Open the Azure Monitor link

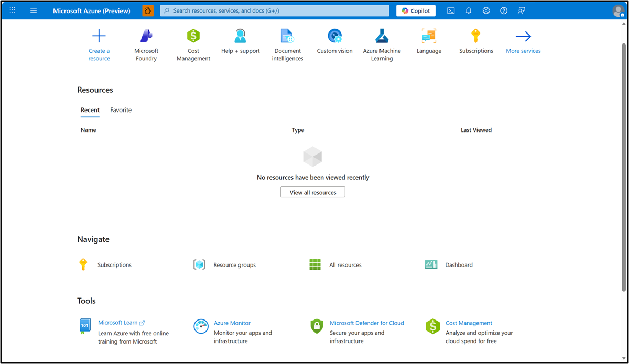click(232, 323)
